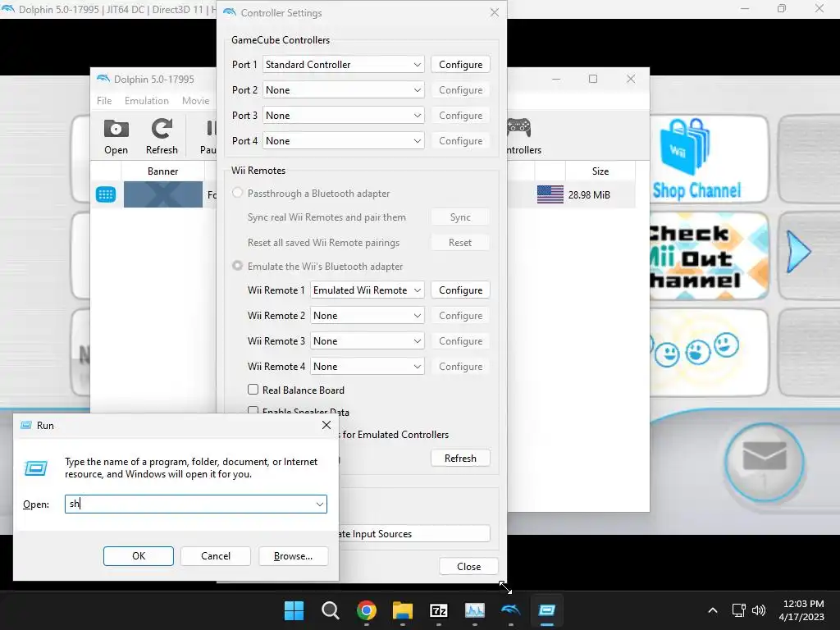Open taskbar Search magnifier
Screen dimensions: 840x630
pyautogui.click(x=330, y=610)
